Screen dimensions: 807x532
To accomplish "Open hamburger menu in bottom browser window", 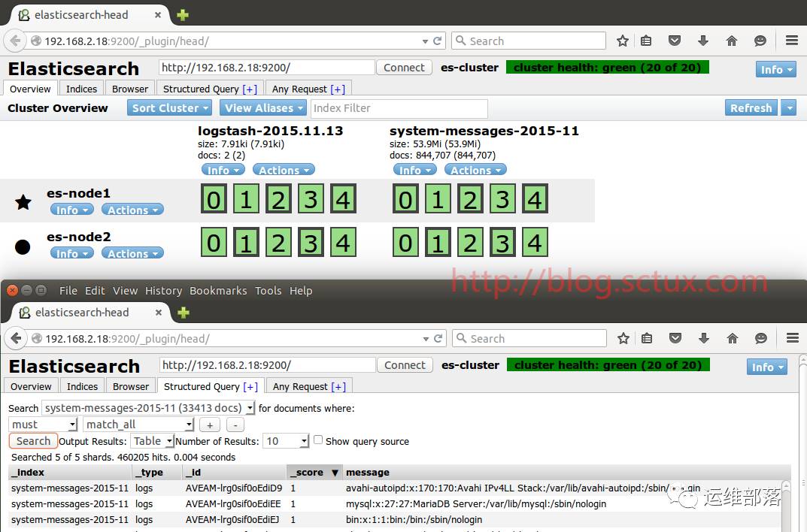I will point(793,337).
